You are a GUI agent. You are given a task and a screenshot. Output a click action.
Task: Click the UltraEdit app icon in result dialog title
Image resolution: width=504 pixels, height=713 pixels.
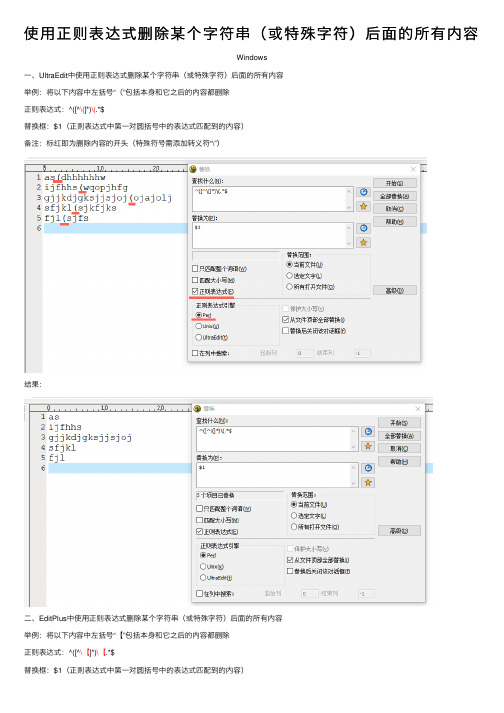point(197,408)
